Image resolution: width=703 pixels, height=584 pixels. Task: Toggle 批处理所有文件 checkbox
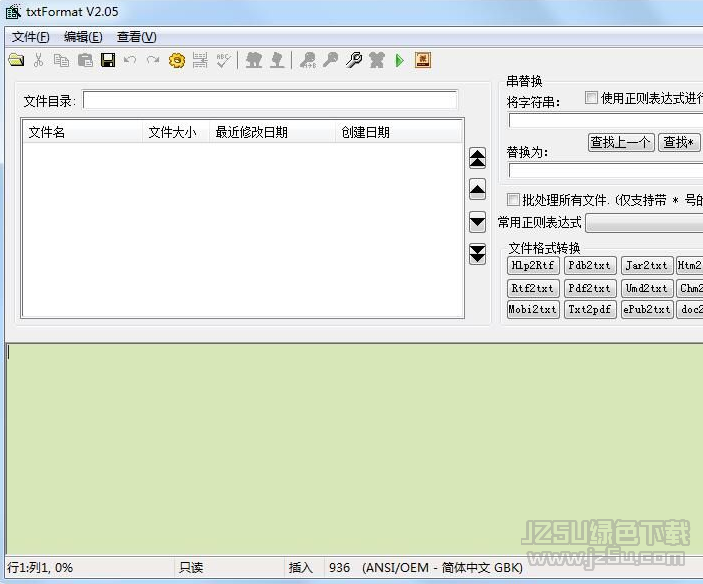click(513, 199)
